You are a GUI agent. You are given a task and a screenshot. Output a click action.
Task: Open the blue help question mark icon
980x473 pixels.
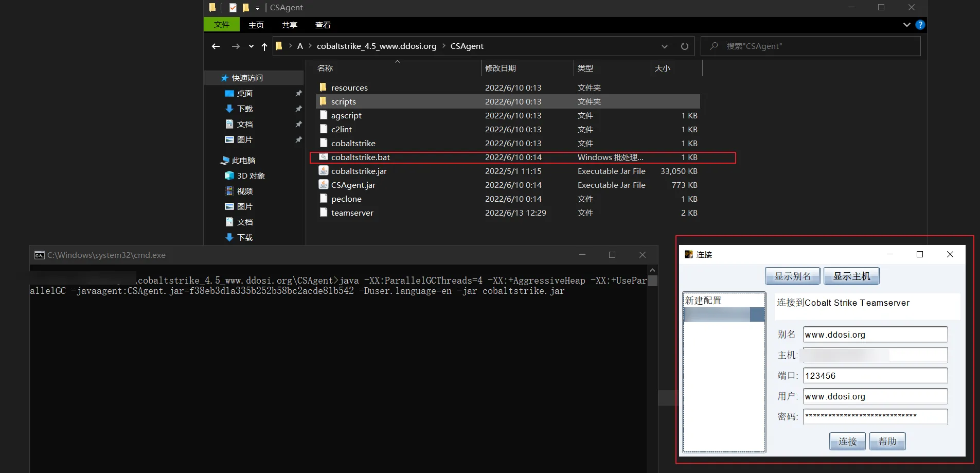pos(920,25)
